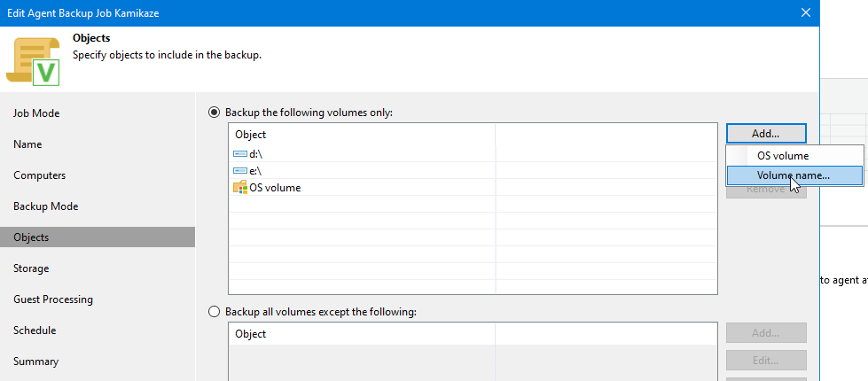
Task: Choose 'OS volume' from the Add menu
Action: pyautogui.click(x=776, y=155)
